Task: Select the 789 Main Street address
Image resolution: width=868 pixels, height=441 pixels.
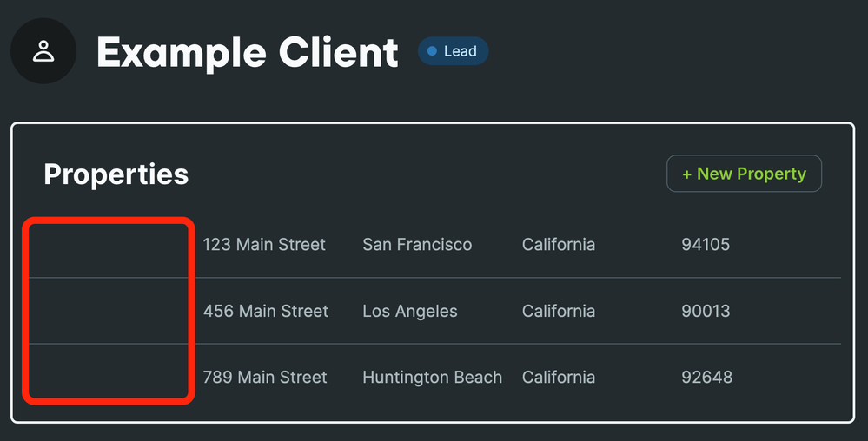Action: 265,378
